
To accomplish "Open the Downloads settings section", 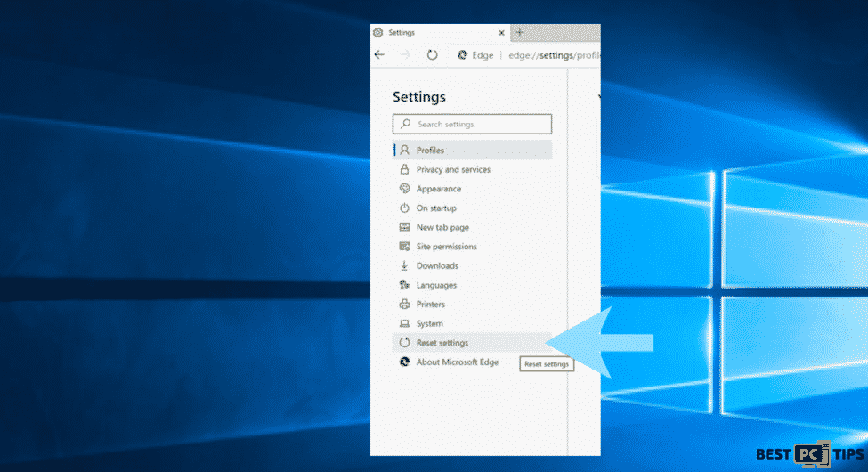I will click(472, 266).
